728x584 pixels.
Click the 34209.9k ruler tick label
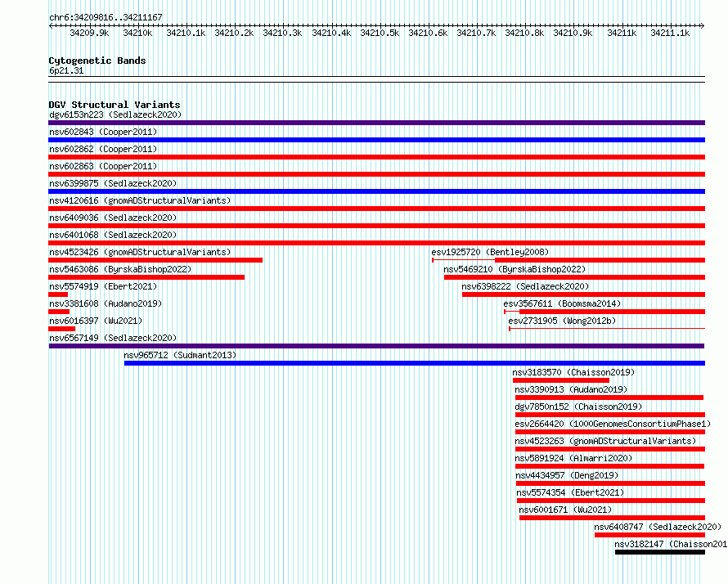89,34
